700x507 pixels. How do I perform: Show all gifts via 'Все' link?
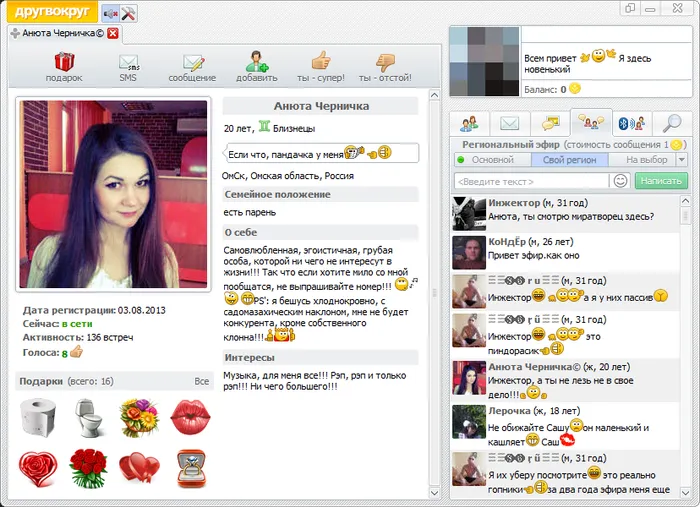click(x=201, y=381)
